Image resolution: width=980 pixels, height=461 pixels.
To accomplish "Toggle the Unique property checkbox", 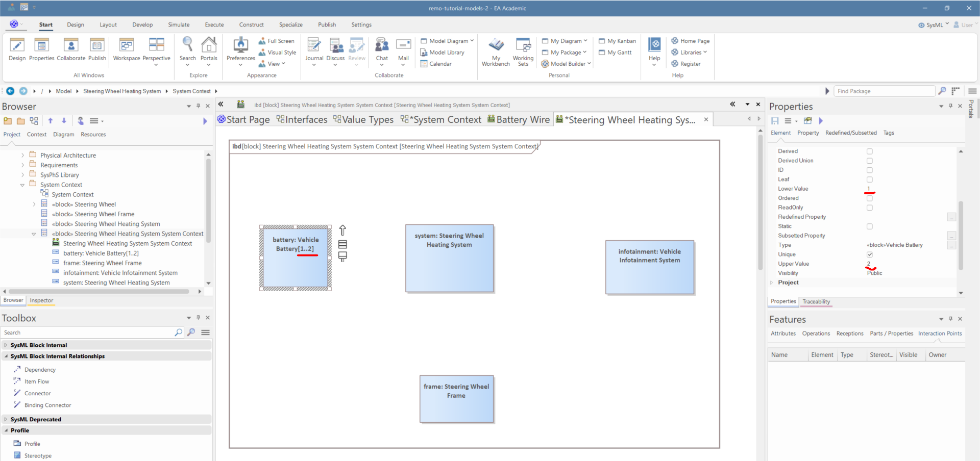I will click(869, 254).
